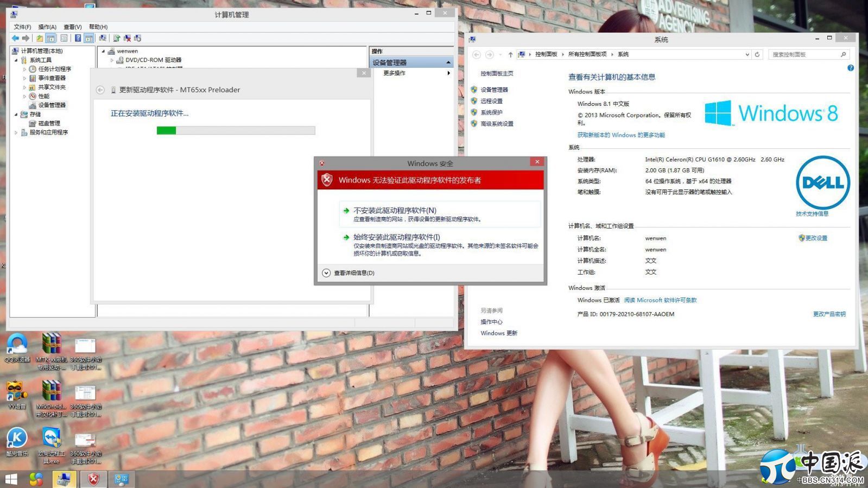Open 文件(F) menu in Computer Management

tap(22, 27)
